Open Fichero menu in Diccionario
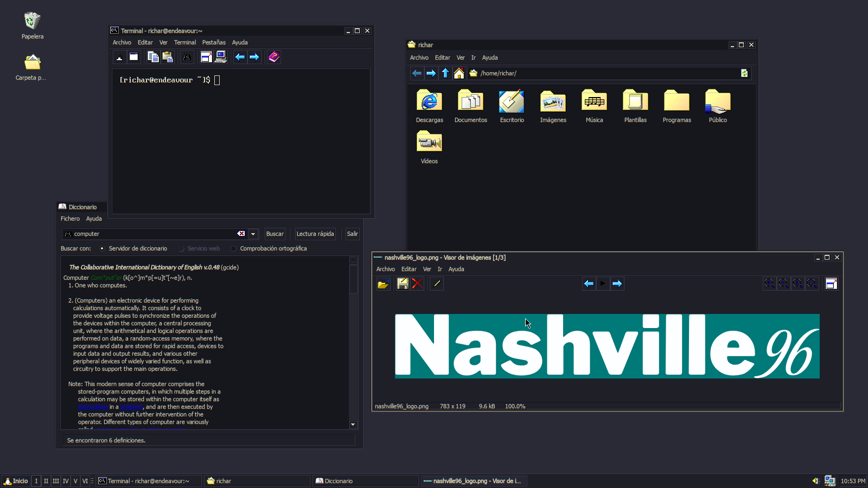 click(x=70, y=219)
